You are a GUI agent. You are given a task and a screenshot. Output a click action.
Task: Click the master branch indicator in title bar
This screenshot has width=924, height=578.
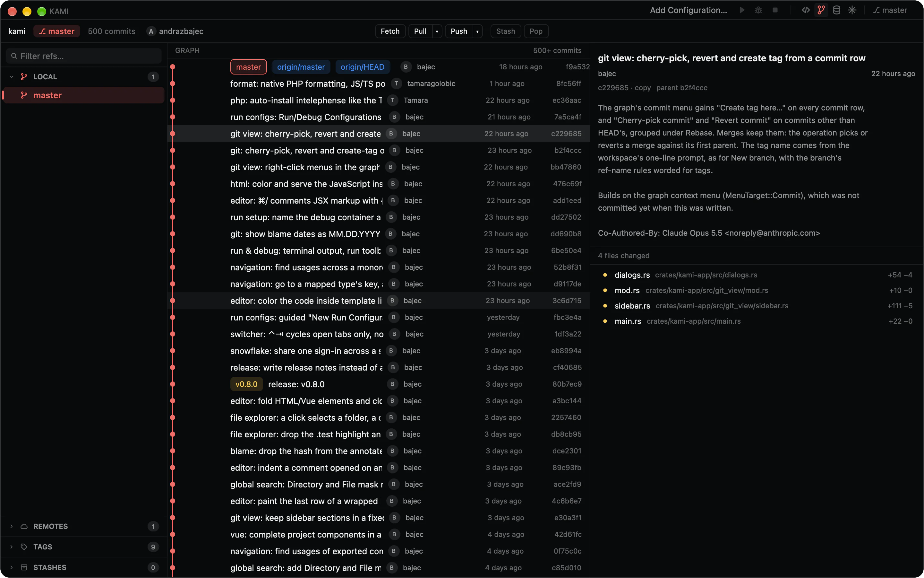[890, 10]
